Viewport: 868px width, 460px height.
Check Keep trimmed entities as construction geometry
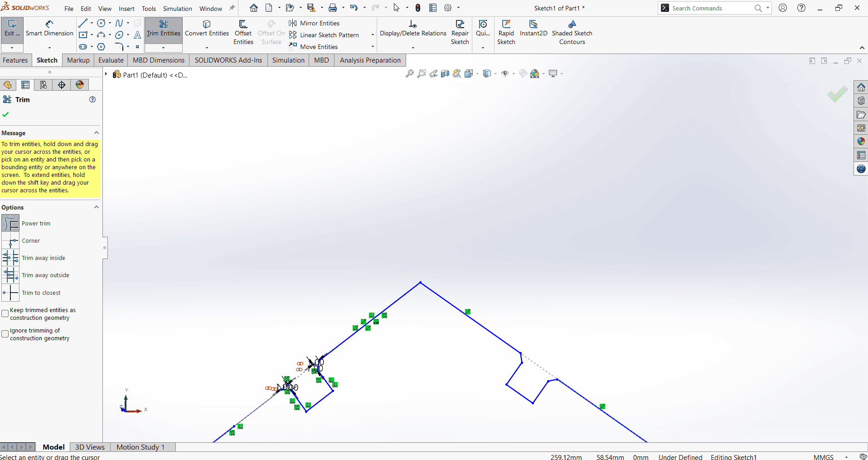[x=5, y=314]
